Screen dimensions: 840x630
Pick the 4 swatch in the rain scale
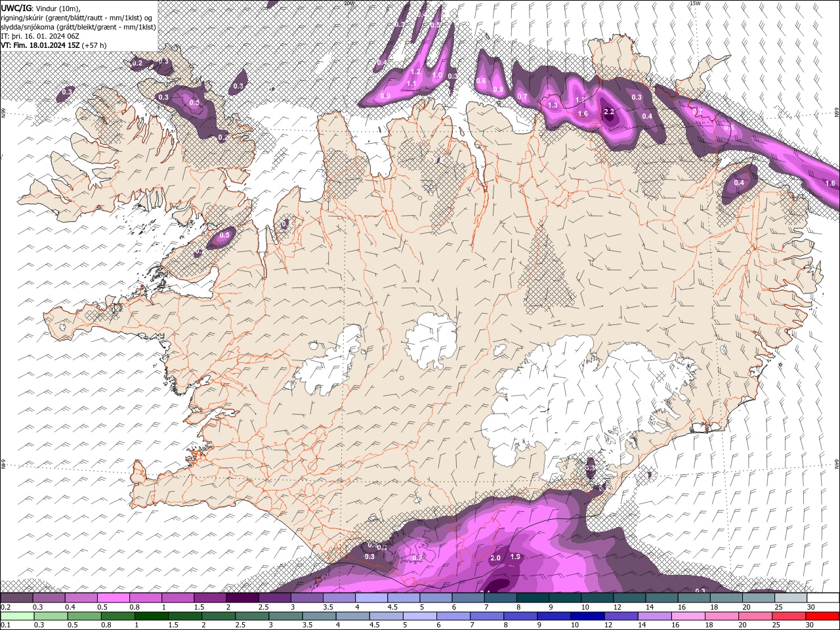(352, 616)
